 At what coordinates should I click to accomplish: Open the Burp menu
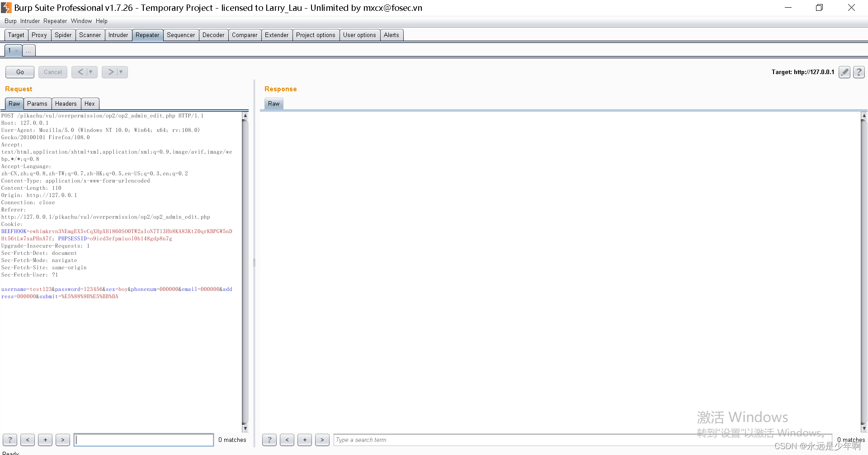click(x=10, y=21)
